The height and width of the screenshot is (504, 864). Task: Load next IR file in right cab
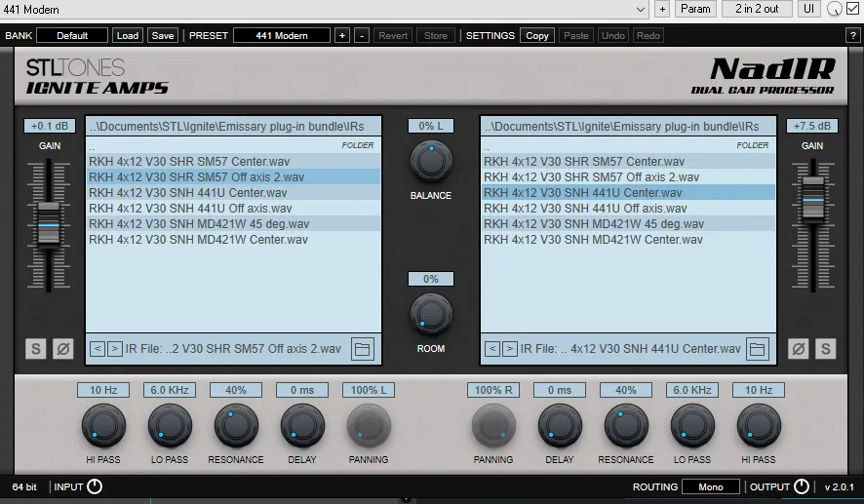pos(510,349)
